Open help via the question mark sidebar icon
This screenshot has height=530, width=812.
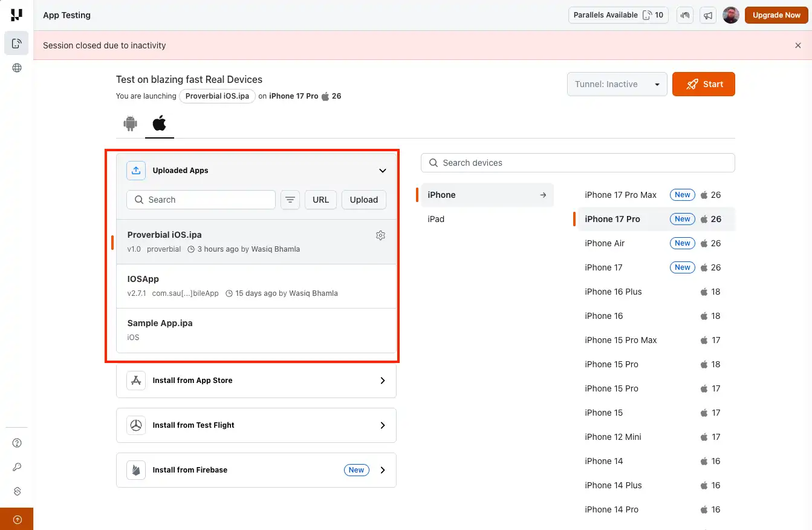[x=16, y=442]
